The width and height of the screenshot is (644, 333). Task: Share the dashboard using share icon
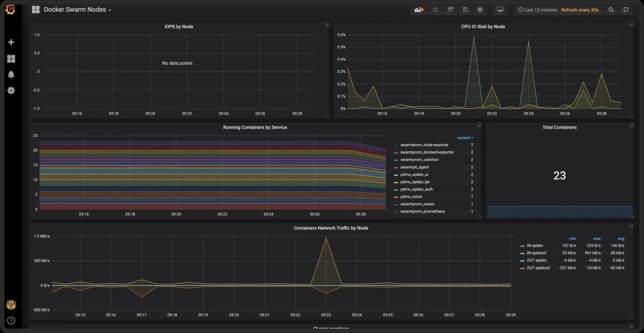[450, 10]
